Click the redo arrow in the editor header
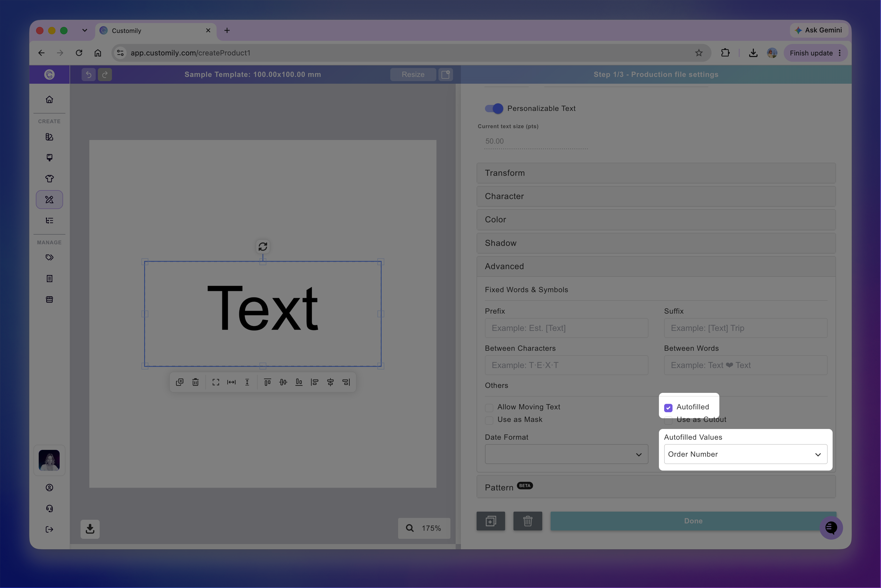The width and height of the screenshot is (881, 588). [x=105, y=74]
